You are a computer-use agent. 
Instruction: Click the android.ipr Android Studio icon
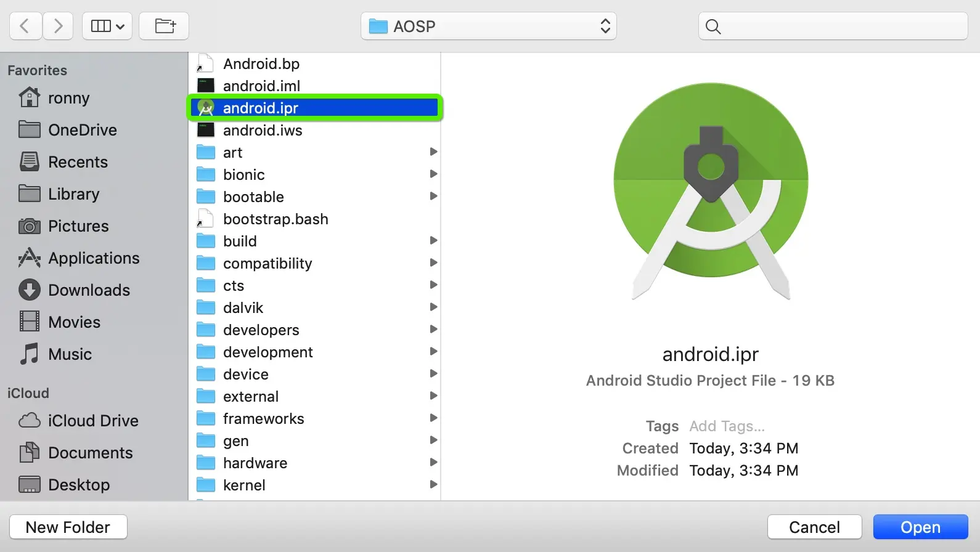pyautogui.click(x=206, y=108)
